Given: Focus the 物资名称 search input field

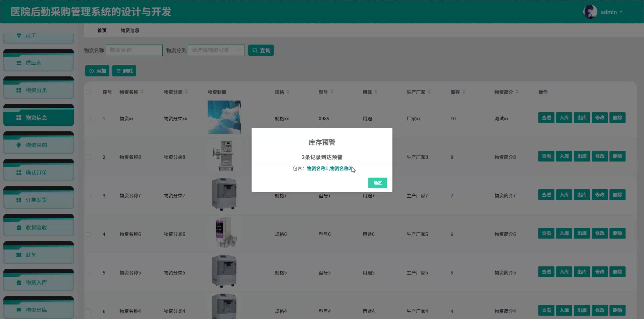Looking at the screenshot, I should (x=134, y=50).
